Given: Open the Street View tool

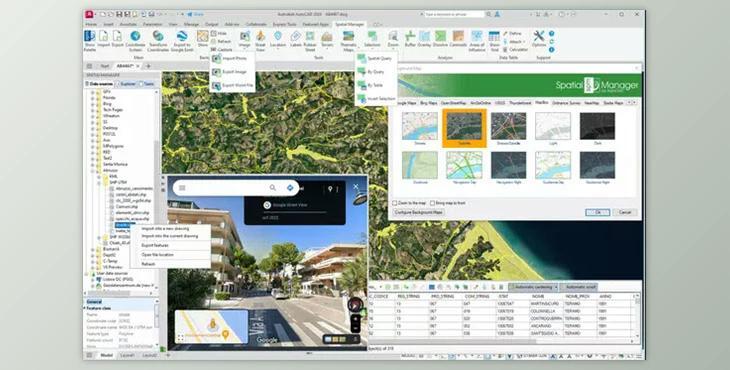Looking at the screenshot, I should coord(261,40).
